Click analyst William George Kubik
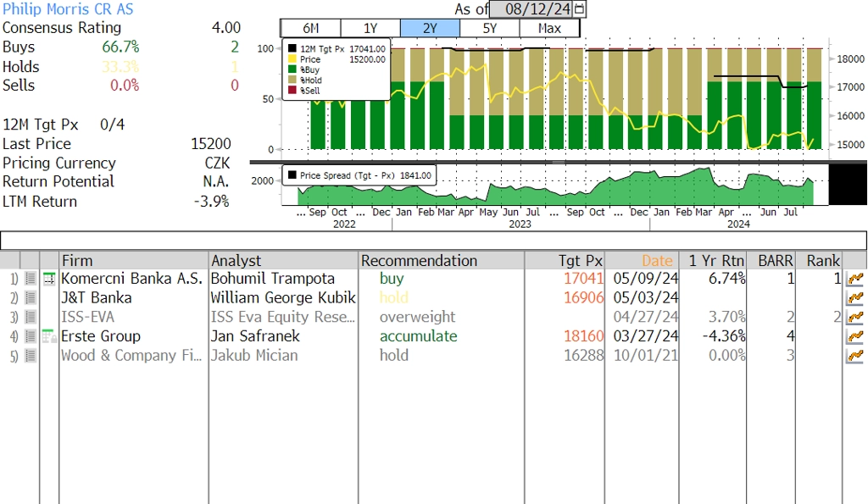Viewport: 868px width, 504px height. click(x=283, y=298)
